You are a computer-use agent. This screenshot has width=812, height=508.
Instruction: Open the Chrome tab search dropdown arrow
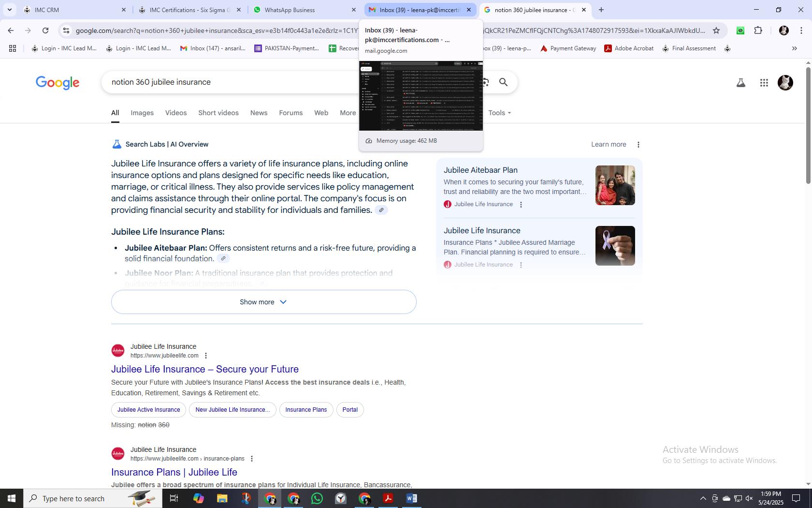point(9,10)
